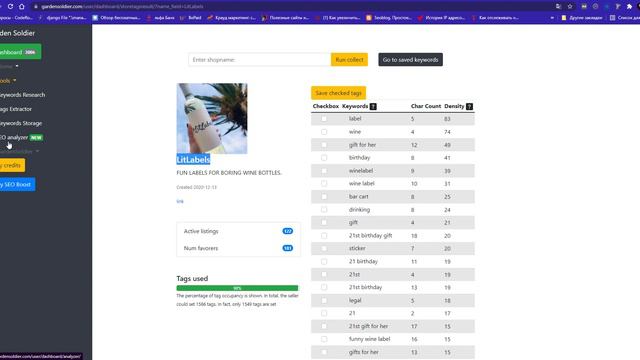Bookmark this page with the star icon
The width and height of the screenshot is (640, 360).
pos(570,7)
